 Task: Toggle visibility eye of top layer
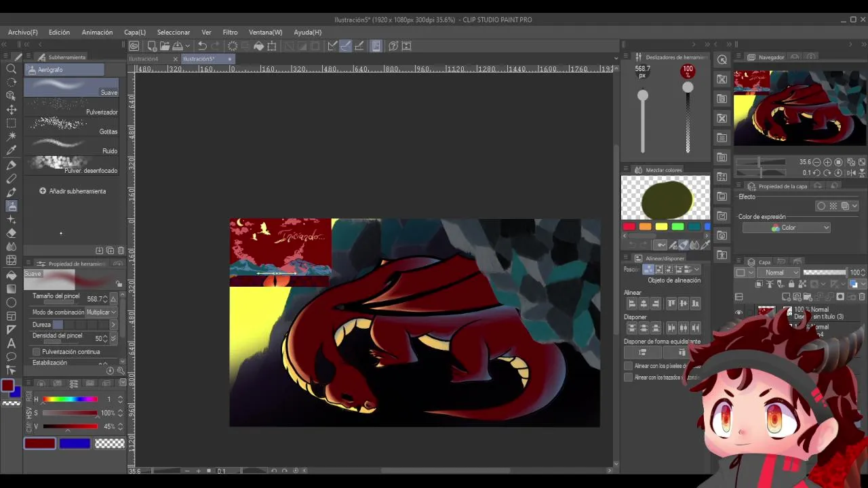tap(739, 312)
